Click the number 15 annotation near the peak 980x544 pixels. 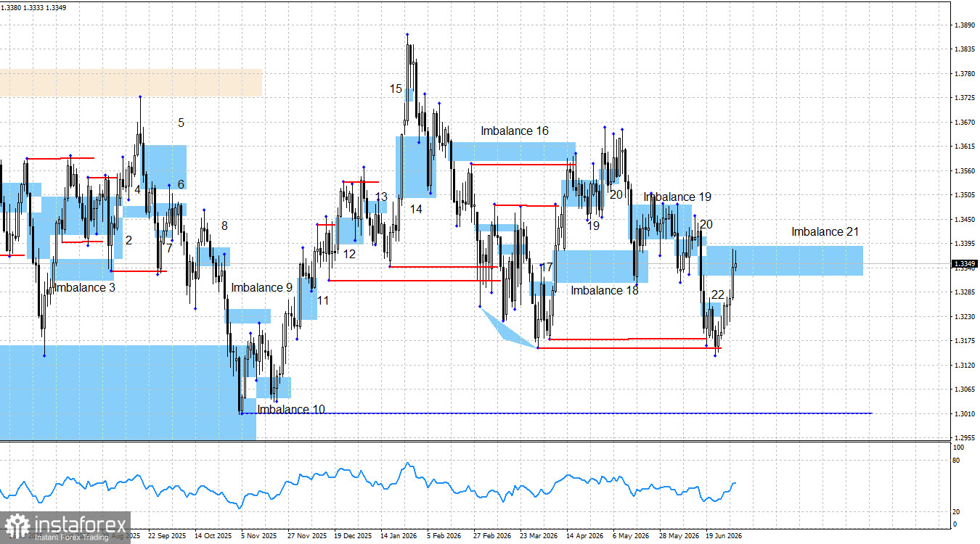pyautogui.click(x=396, y=88)
